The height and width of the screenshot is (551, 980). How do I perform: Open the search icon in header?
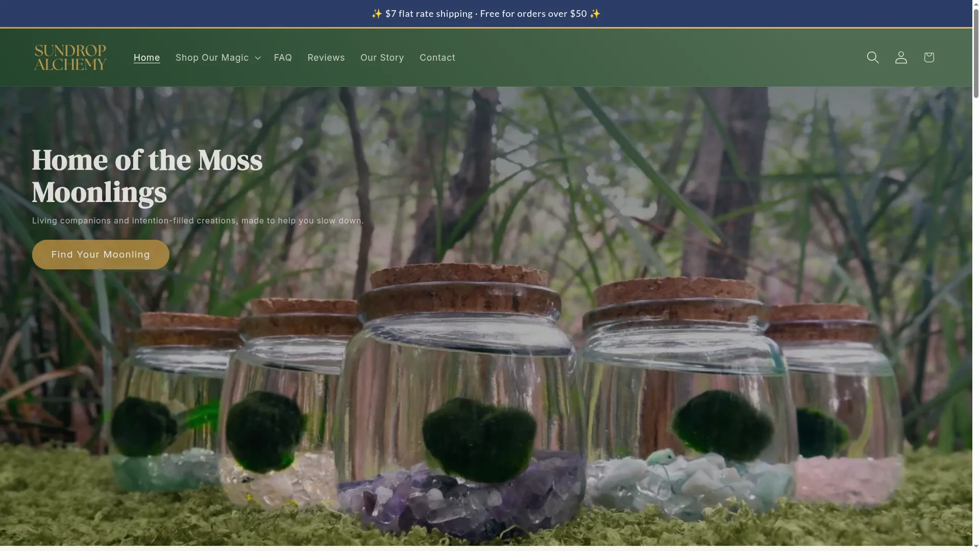click(873, 58)
